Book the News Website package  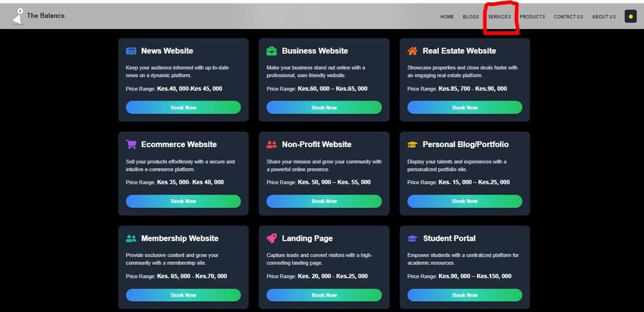[183, 108]
